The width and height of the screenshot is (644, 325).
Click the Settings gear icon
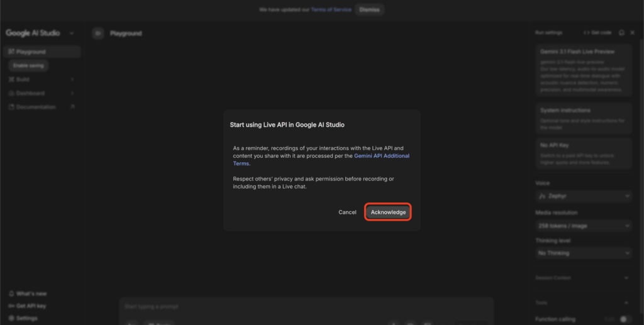[11, 319]
